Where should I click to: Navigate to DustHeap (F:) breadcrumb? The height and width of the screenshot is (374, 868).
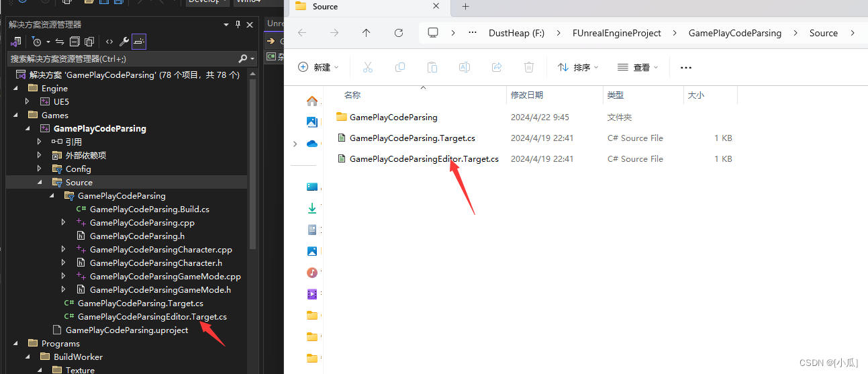(516, 33)
